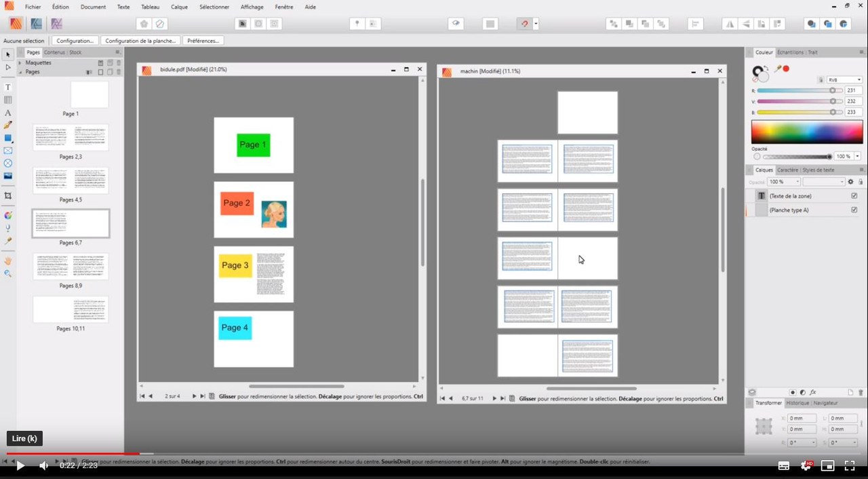The image size is (868, 479).
Task: Select the Pages 8,9 thumbnail
Action: click(x=71, y=267)
